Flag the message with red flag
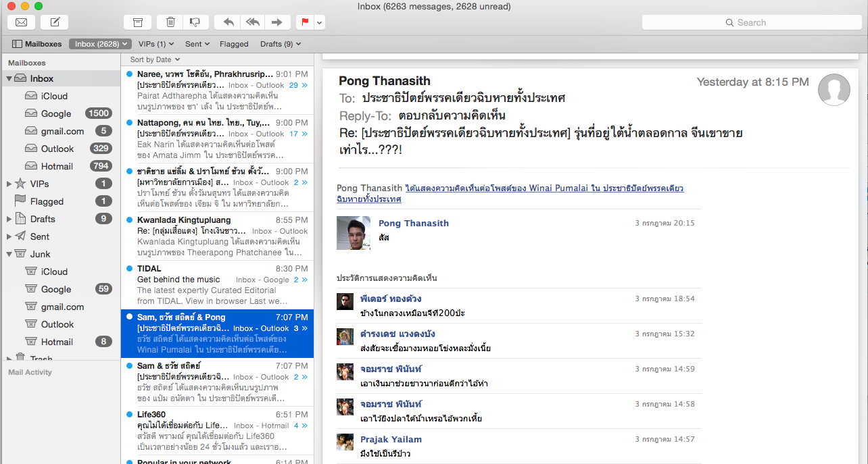 click(x=305, y=22)
